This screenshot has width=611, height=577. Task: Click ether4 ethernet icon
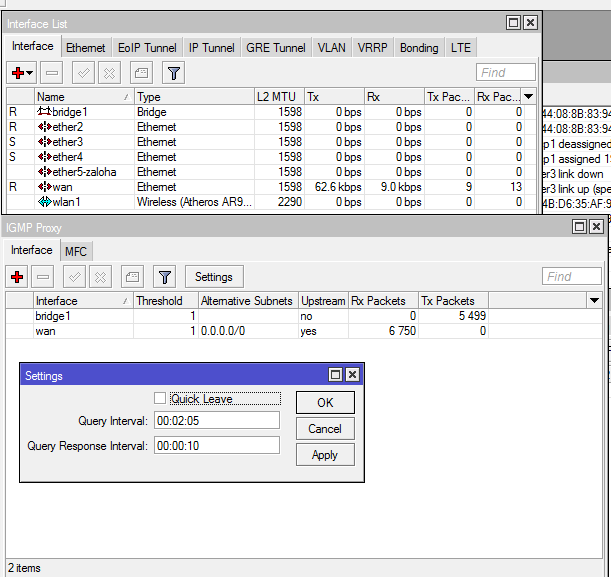(x=44, y=157)
